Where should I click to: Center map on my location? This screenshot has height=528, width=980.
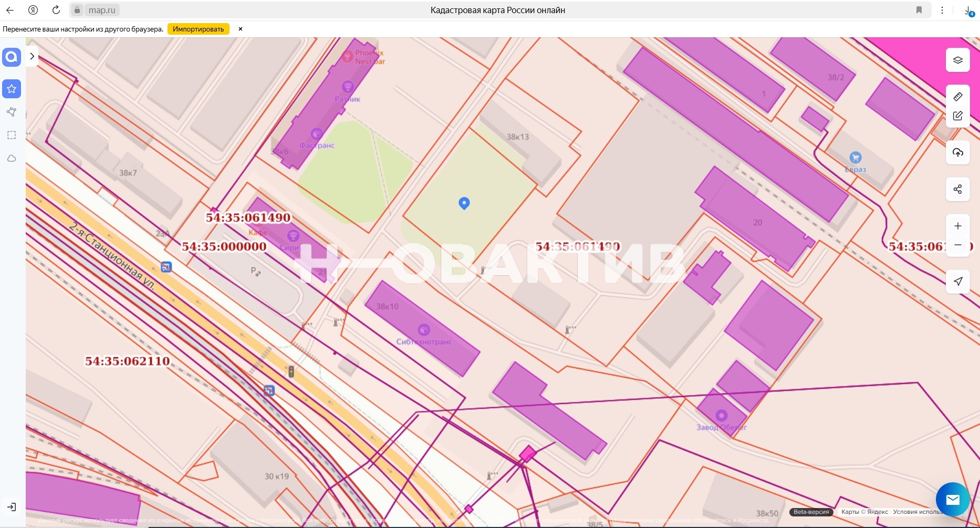[957, 282]
